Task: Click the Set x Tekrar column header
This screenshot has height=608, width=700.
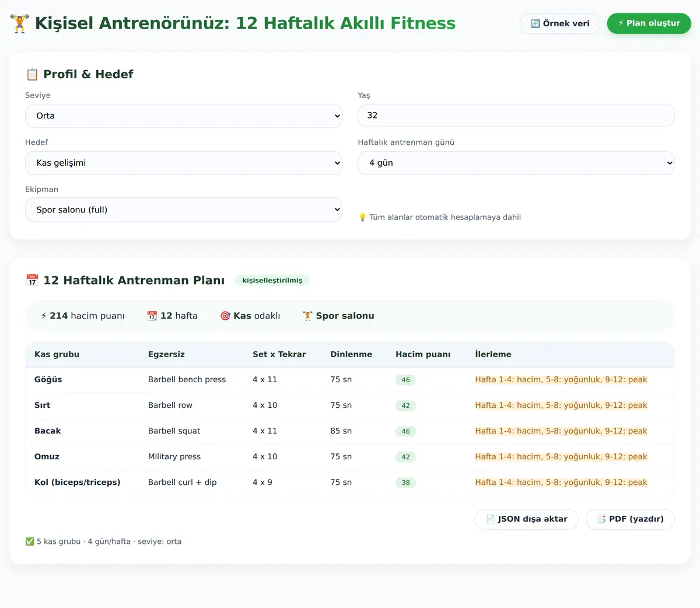Action: tap(279, 354)
